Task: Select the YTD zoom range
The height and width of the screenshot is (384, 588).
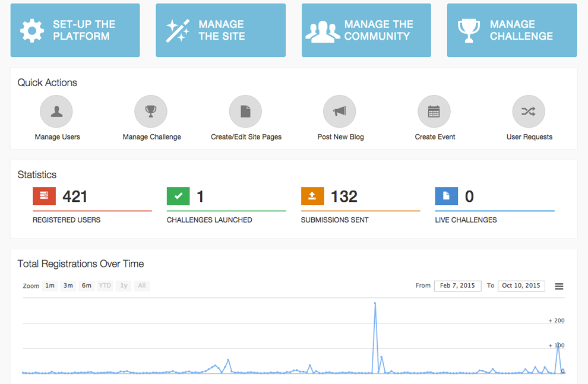Action: [105, 285]
